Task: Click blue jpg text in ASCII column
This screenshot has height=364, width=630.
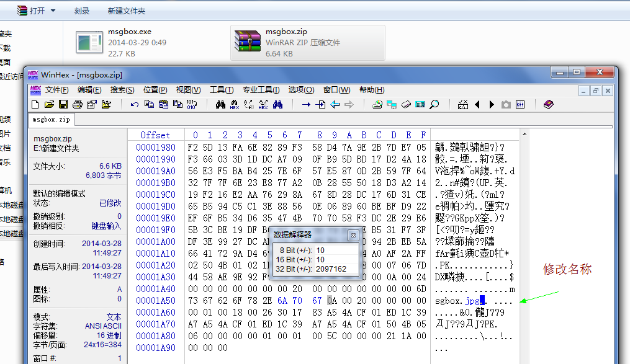Action: click(x=472, y=301)
